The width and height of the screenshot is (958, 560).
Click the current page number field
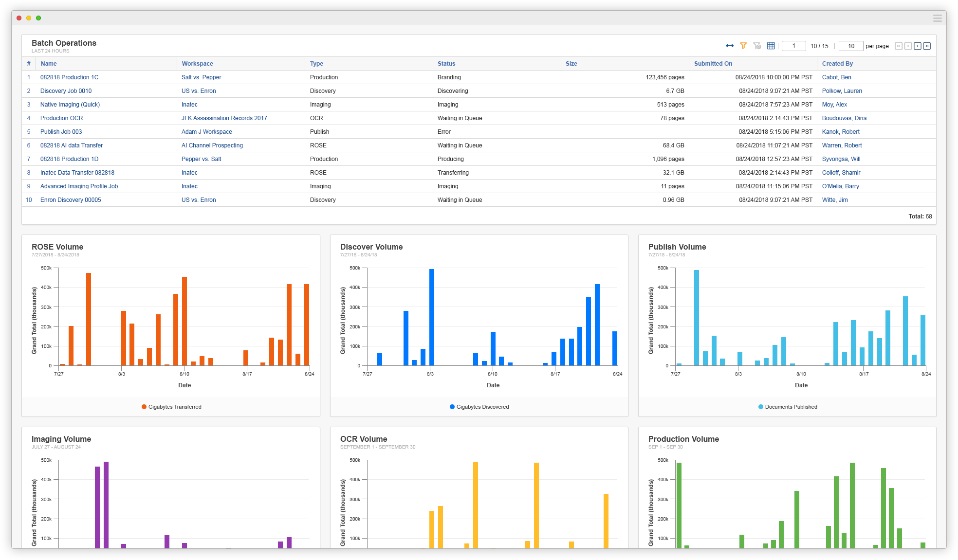(x=793, y=46)
